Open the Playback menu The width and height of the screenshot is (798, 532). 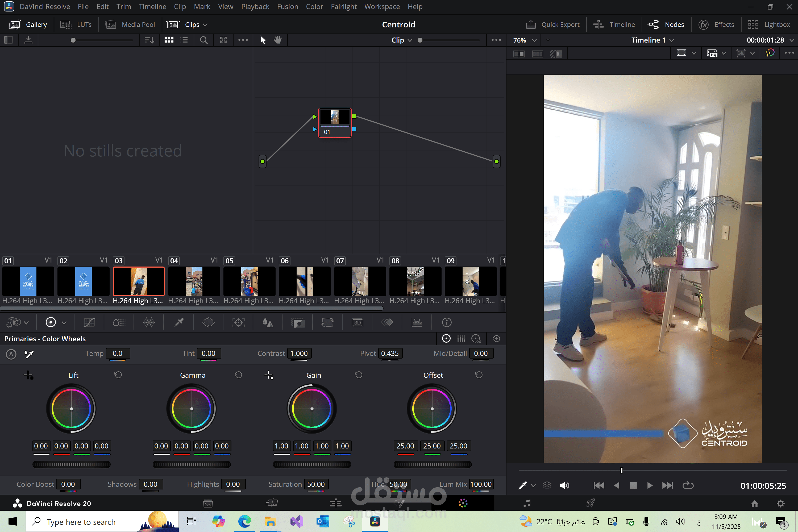click(255, 6)
